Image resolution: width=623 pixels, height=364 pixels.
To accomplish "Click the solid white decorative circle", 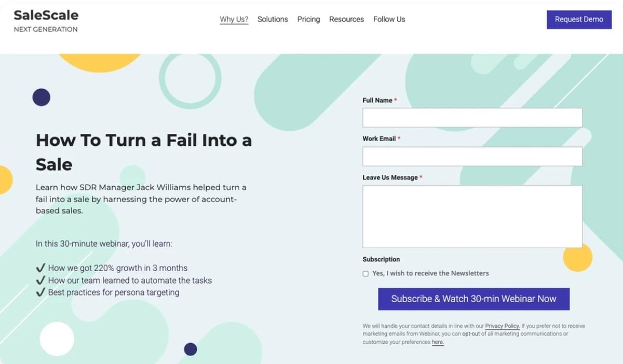I will [57, 339].
